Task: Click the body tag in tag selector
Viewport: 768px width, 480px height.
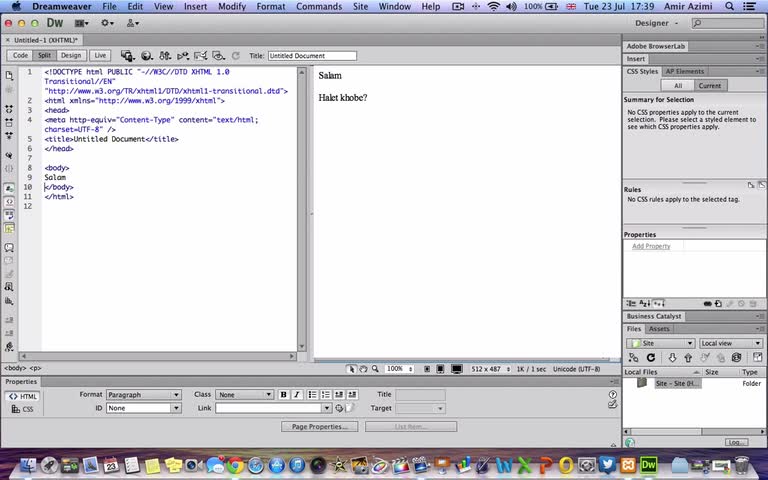Action: click(x=16, y=368)
